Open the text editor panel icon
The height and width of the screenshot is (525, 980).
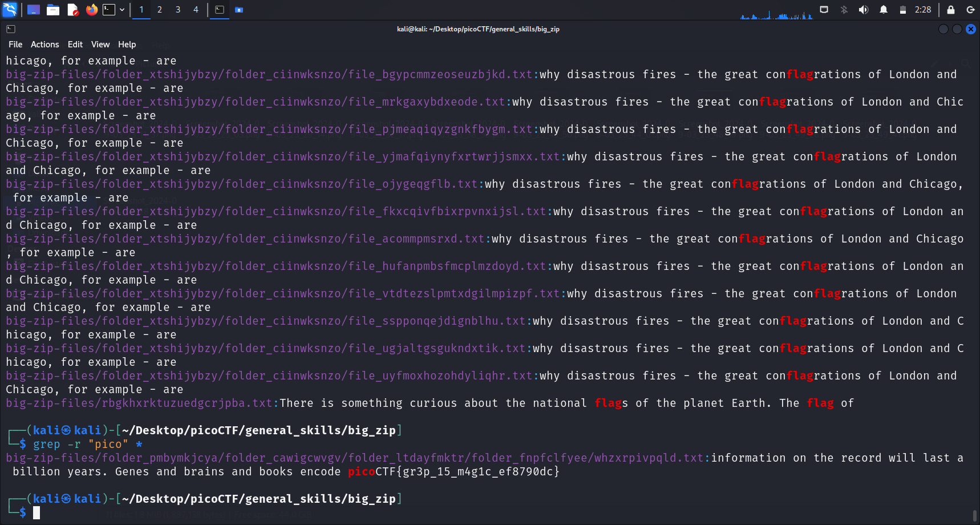point(72,10)
